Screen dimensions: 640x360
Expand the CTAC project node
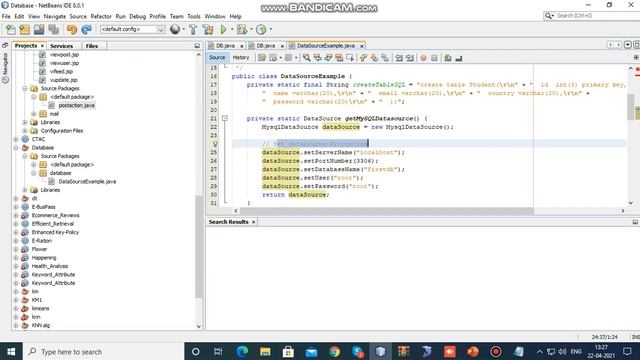[16, 139]
